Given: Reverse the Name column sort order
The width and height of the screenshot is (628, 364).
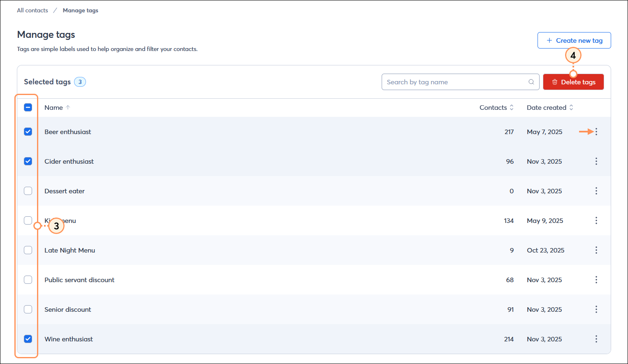Looking at the screenshot, I should click(x=68, y=107).
